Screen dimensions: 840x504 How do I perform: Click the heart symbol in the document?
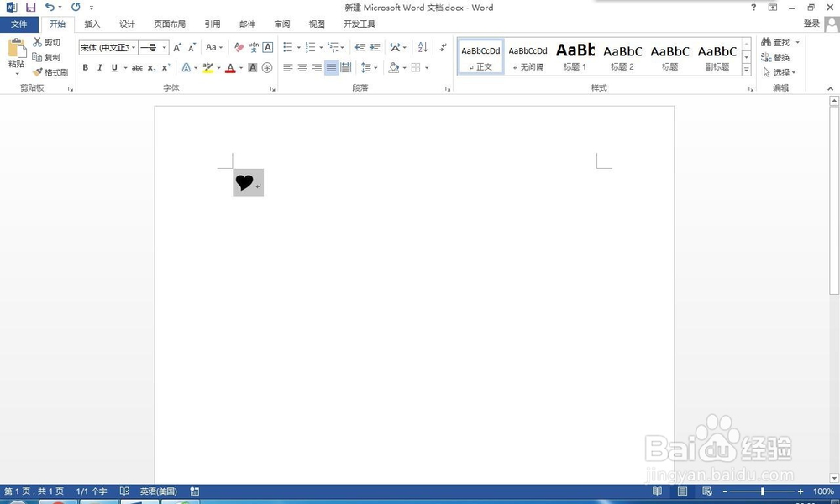[x=244, y=182]
